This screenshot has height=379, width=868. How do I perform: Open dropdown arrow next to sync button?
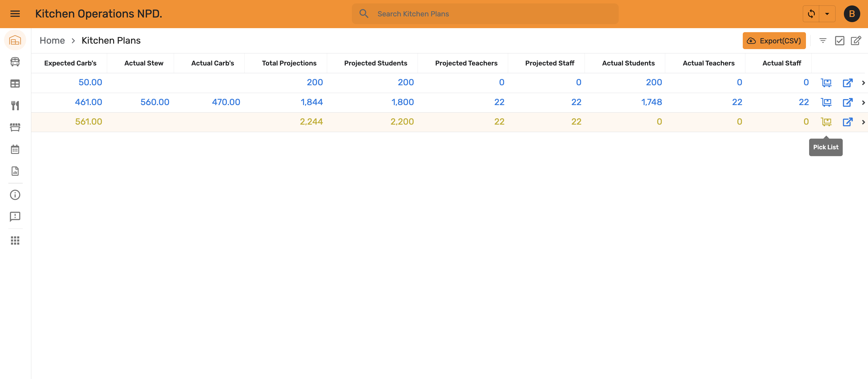point(827,14)
